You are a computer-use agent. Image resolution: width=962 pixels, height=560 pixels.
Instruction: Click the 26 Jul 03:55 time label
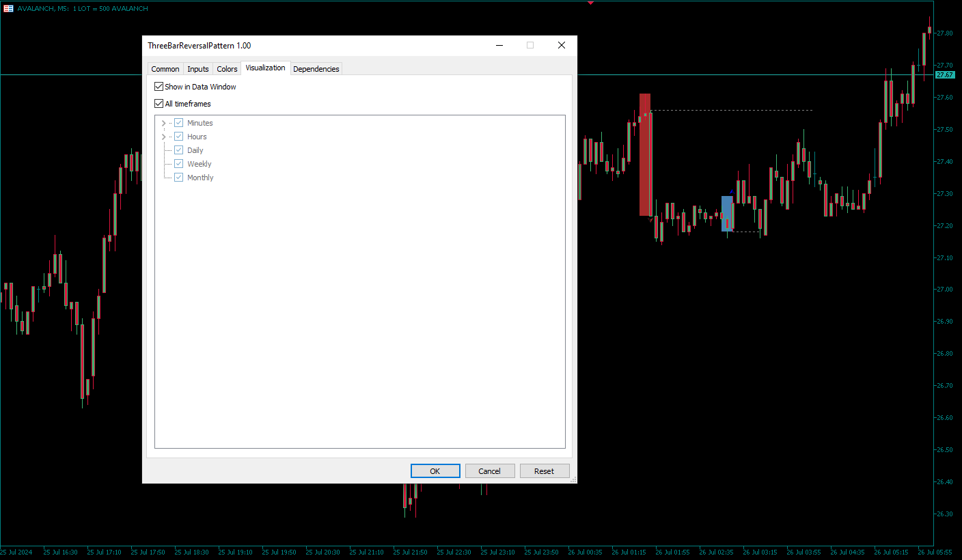[x=803, y=552]
